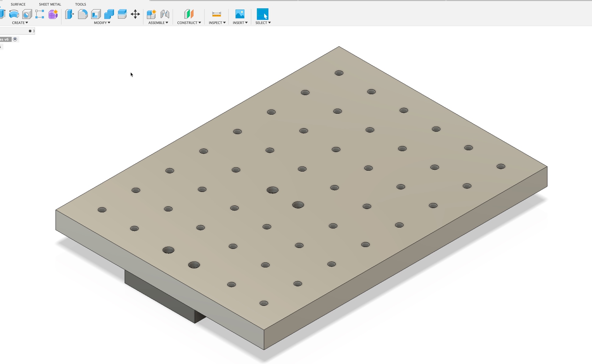Open the TOOLS tab
Screen dimensions: 592x364
(x=80, y=4)
